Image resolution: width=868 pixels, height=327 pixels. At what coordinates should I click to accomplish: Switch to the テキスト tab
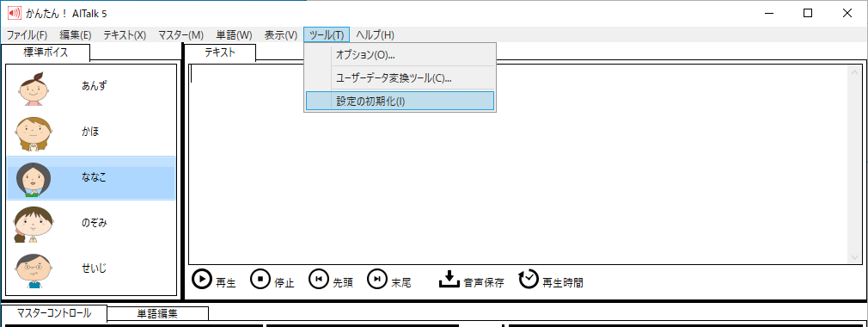click(220, 52)
